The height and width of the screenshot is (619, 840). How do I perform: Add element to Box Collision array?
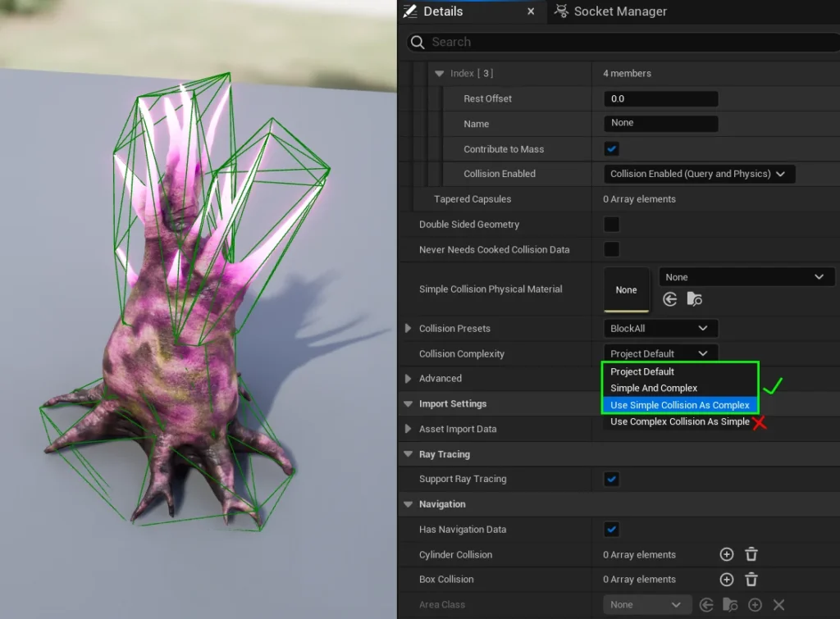[726, 580]
